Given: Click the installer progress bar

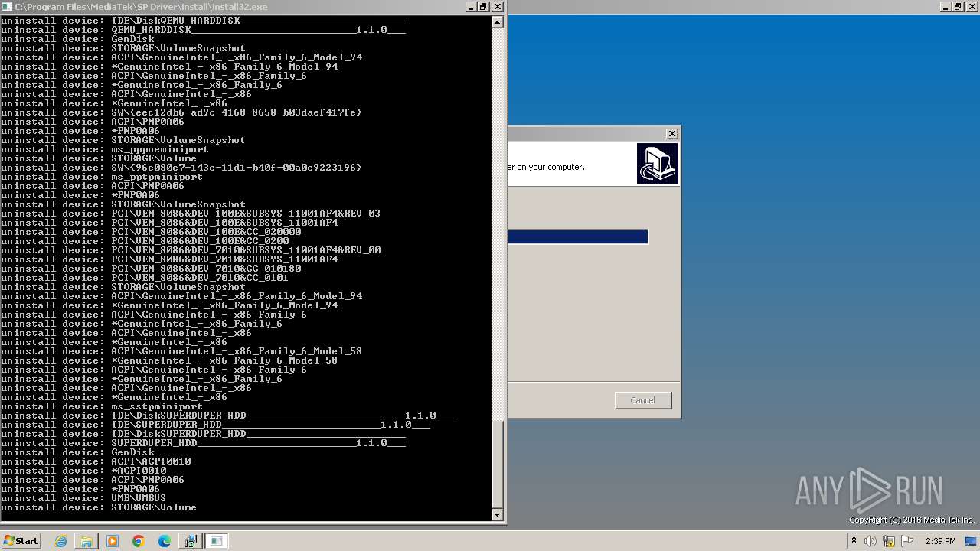Looking at the screenshot, I should (578, 237).
